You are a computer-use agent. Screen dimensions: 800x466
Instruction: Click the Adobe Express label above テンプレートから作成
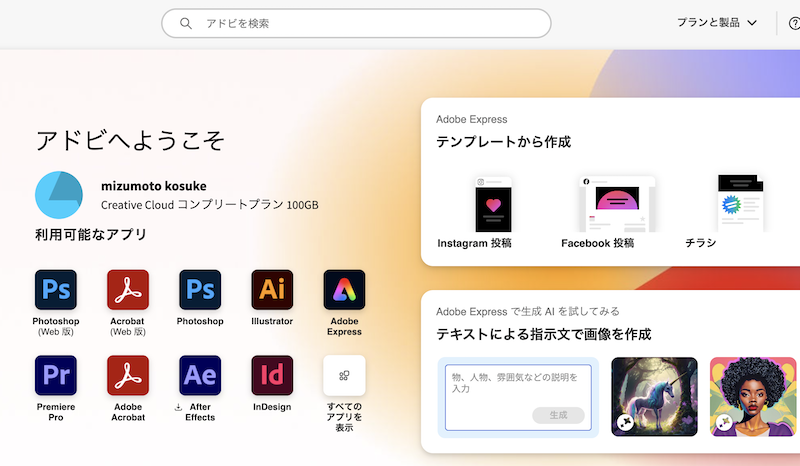[471, 119]
